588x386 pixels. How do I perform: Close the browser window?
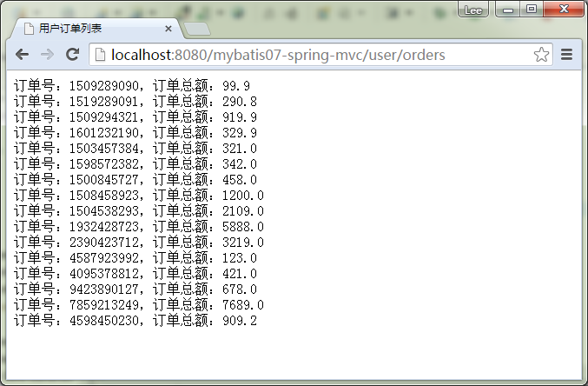pos(562,9)
